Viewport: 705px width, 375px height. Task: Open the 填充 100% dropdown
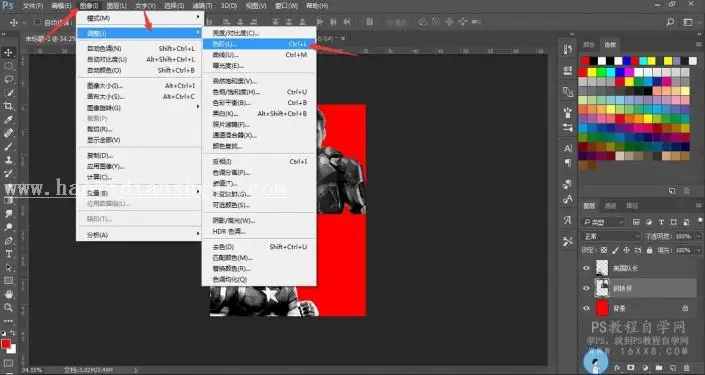[698, 250]
